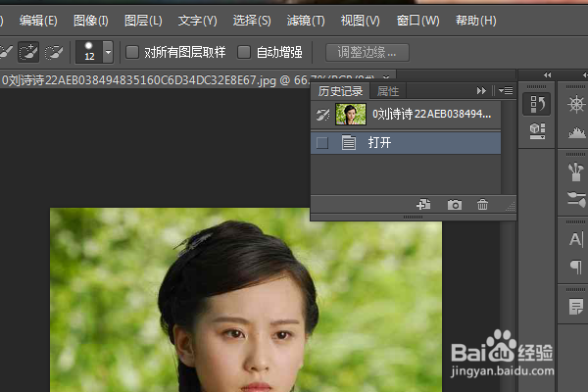588x392 pixels.
Task: Open the Histogram panel icon
Action: click(x=577, y=132)
